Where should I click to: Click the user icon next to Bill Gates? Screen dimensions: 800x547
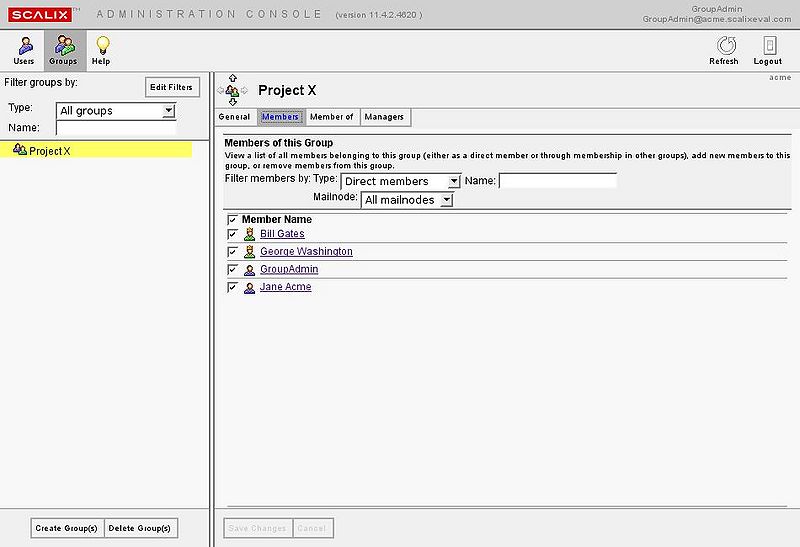click(x=249, y=234)
